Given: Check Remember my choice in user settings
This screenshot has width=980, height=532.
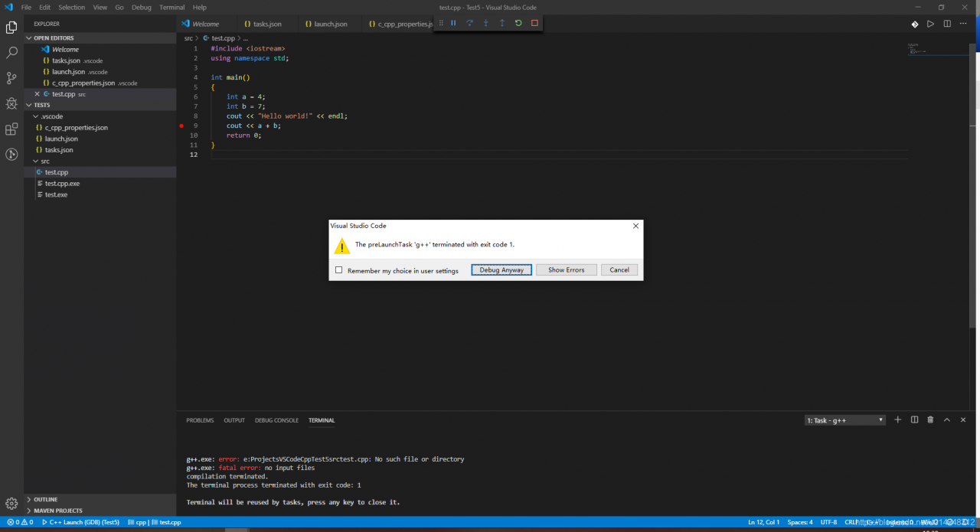Looking at the screenshot, I should coord(339,270).
